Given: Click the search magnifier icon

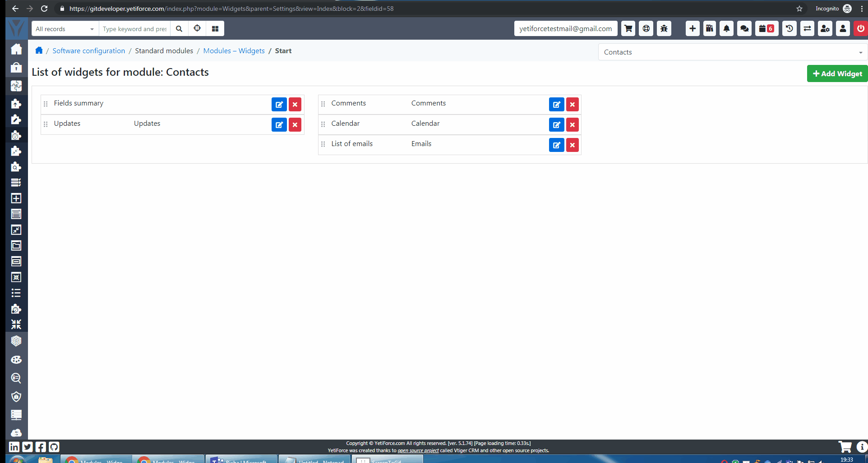Looking at the screenshot, I should tap(179, 29).
